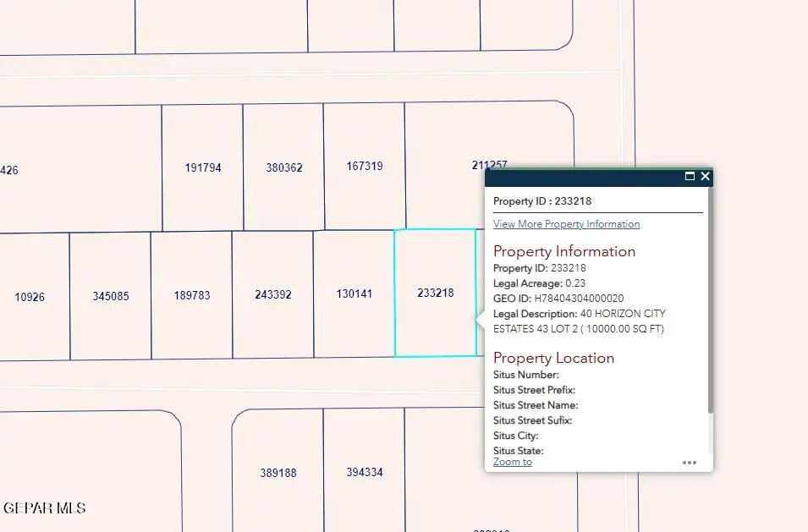
Task: Select the highlighted parcel 233218
Action: tap(435, 293)
